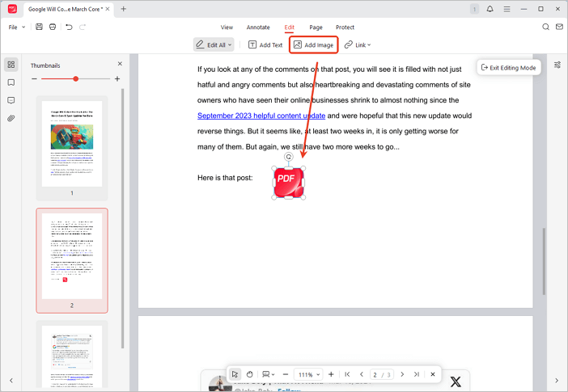Select page 2 thumbnail
568x392 pixels.
click(72, 256)
